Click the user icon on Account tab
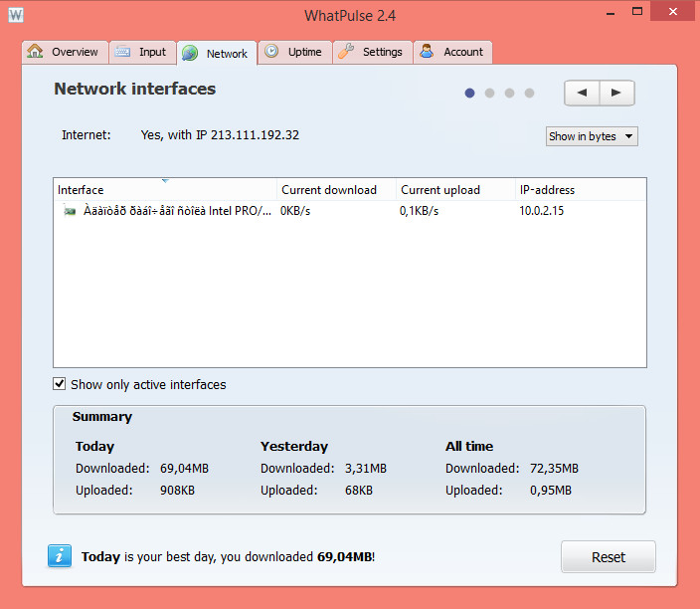Viewport: 700px width, 609px height. click(427, 51)
